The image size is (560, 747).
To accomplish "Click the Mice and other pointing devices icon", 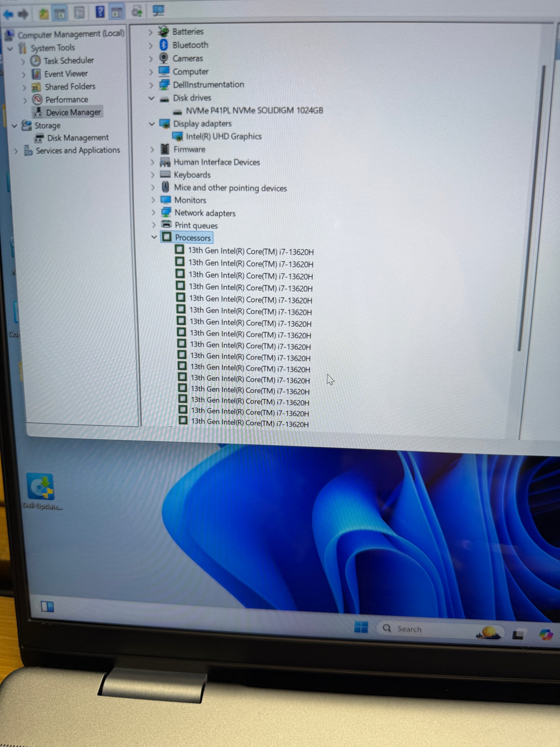I will 165,187.
